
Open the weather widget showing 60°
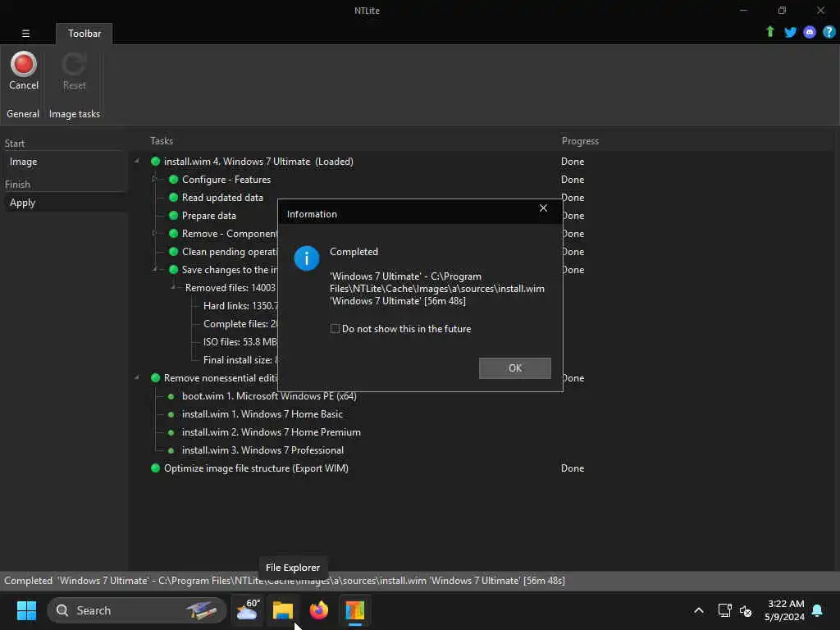point(247,610)
